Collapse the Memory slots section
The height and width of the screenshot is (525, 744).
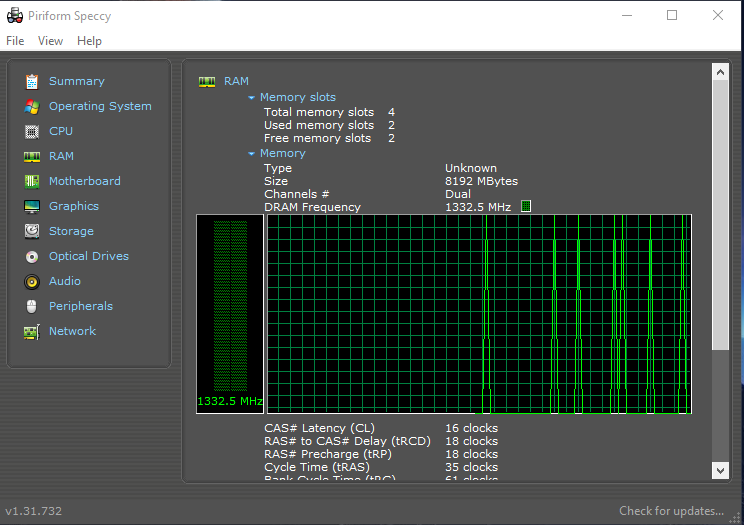click(251, 98)
